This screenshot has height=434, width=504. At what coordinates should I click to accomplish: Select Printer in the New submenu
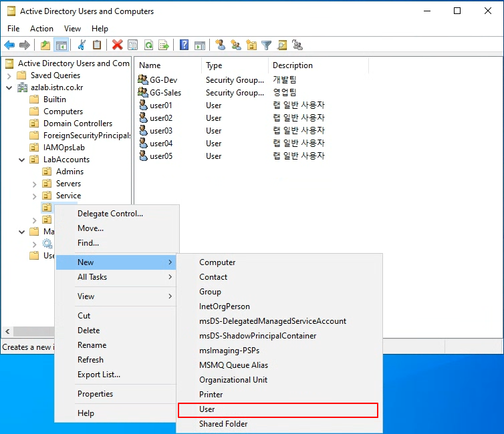279,395
